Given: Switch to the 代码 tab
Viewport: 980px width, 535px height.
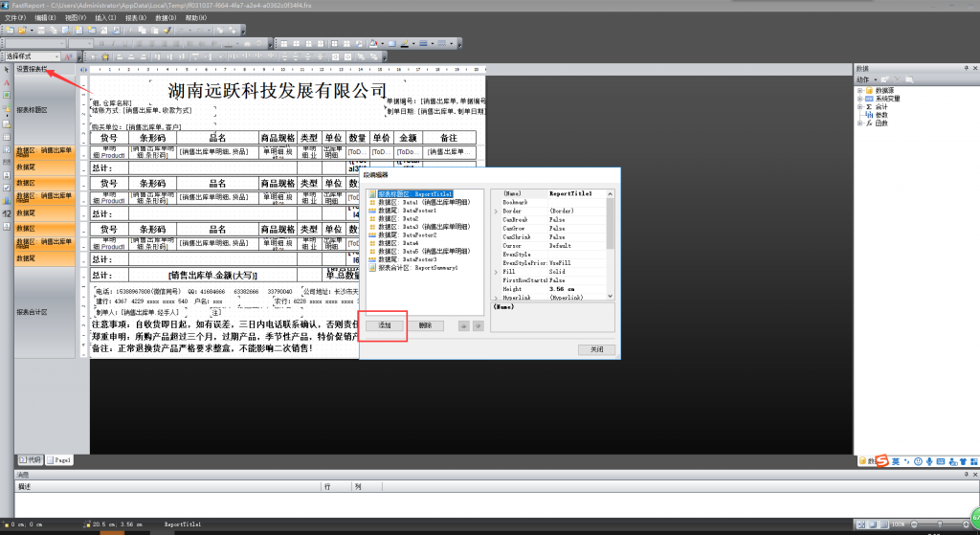Looking at the screenshot, I should pos(30,460).
